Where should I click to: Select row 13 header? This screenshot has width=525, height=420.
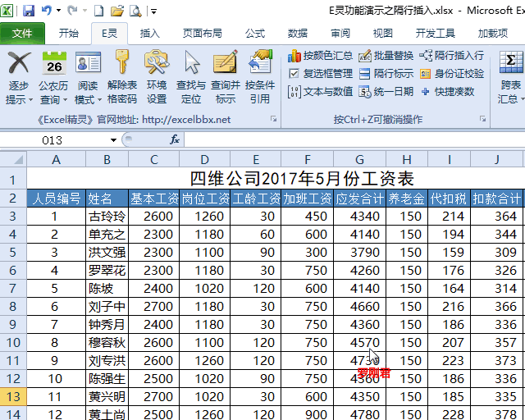[13, 396]
